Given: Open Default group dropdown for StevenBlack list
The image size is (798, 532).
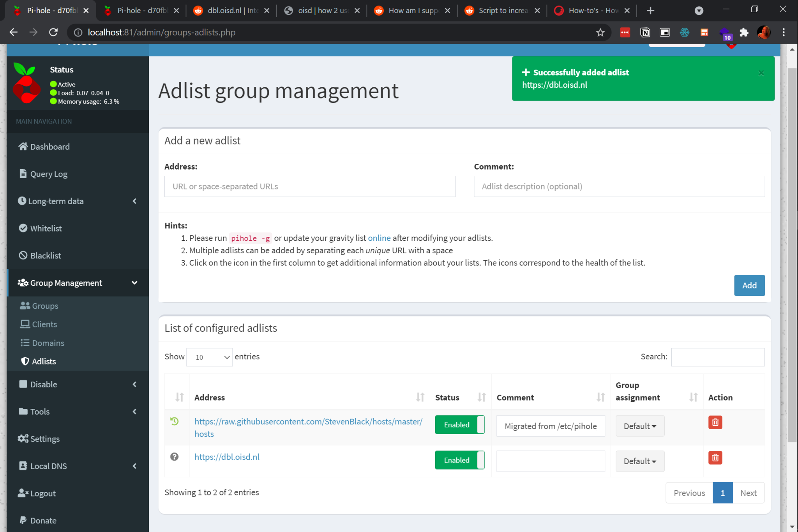Looking at the screenshot, I should 639,426.
